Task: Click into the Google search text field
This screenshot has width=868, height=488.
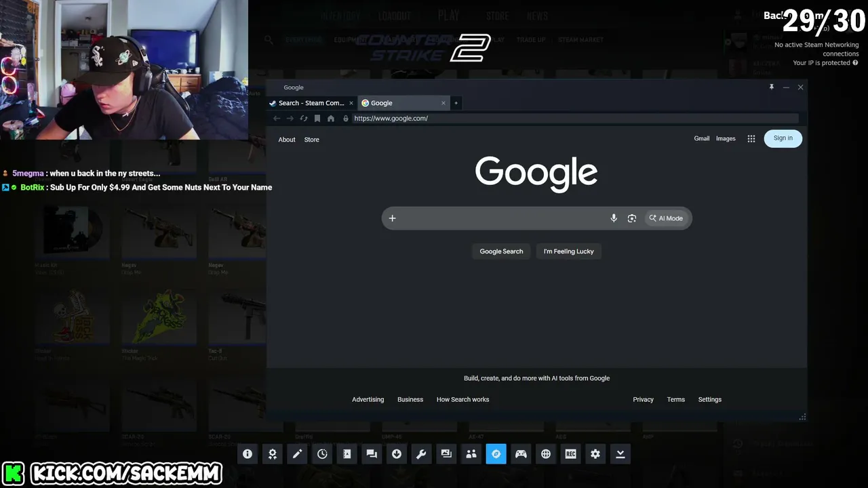Action: pyautogui.click(x=502, y=218)
